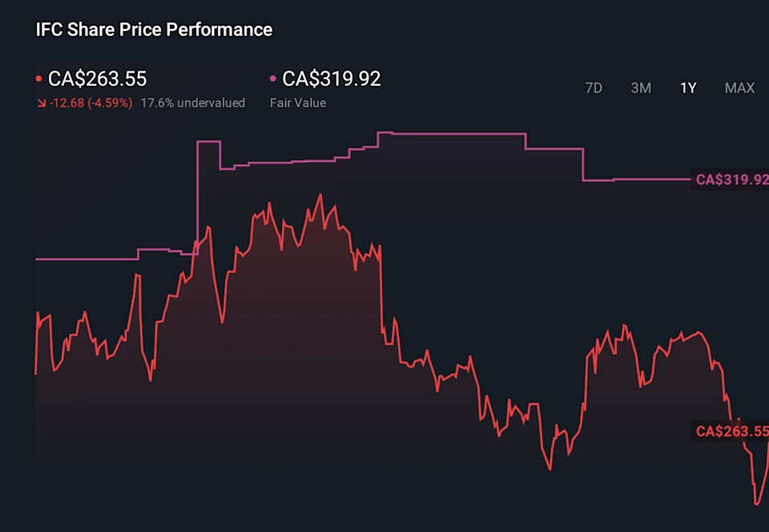Click the highest peak of the red price line
Screen dimensions: 769x532
pos(320,195)
